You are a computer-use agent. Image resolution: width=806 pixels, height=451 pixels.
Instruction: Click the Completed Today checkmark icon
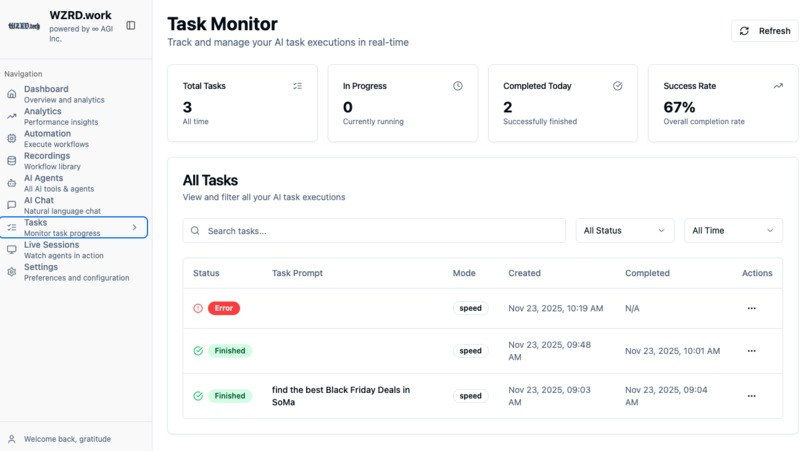click(618, 86)
